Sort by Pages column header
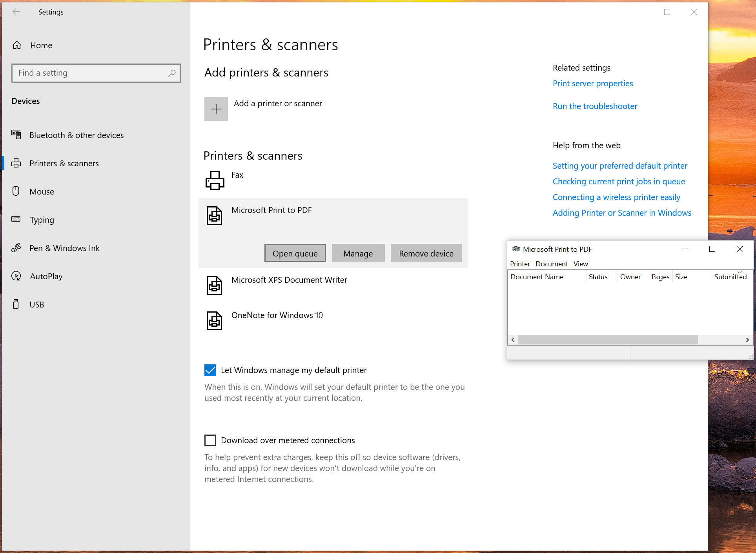This screenshot has height=553, width=756. (661, 277)
